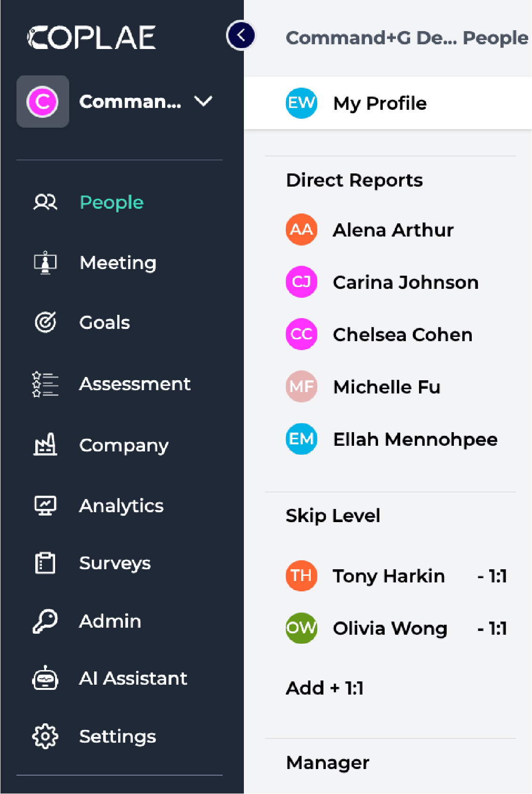Screen dimensions: 532x794
Task: Select the Assessment star-list icon
Action: [45, 384]
